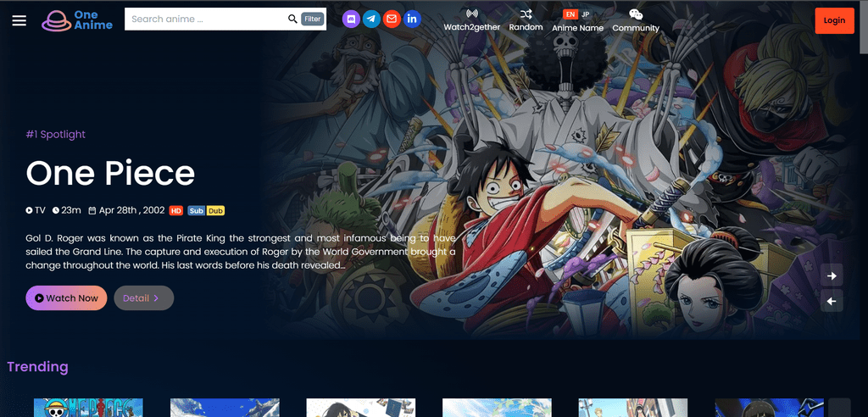The height and width of the screenshot is (417, 868).
Task: Click the Apr 28th, 2002 date
Action: click(127, 210)
